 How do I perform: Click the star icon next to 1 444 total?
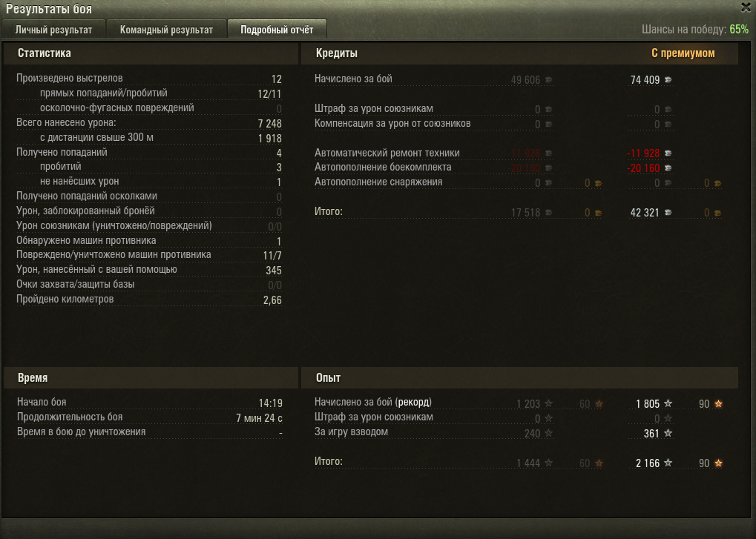click(549, 463)
